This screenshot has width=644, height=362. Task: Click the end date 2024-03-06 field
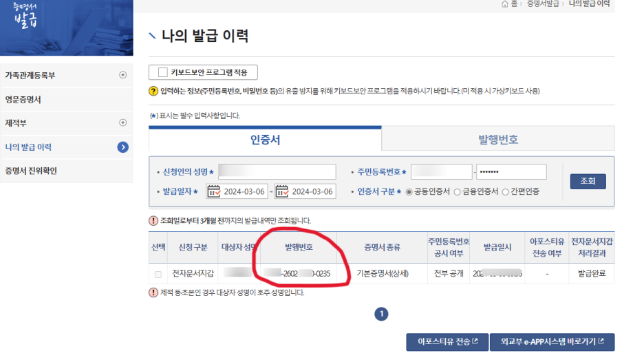tap(305, 191)
